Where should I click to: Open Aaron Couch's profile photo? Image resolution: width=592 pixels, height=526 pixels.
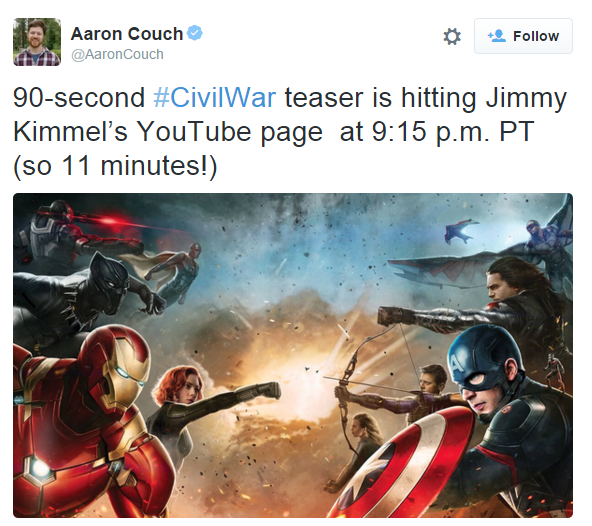(x=37, y=42)
